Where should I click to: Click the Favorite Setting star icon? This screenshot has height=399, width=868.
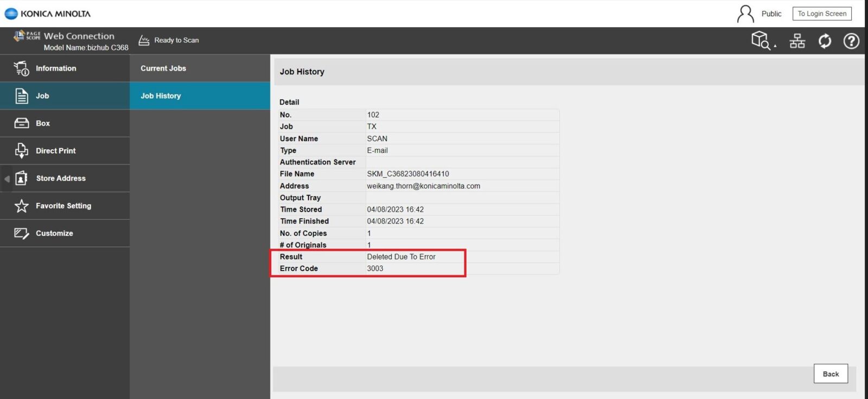(x=21, y=206)
